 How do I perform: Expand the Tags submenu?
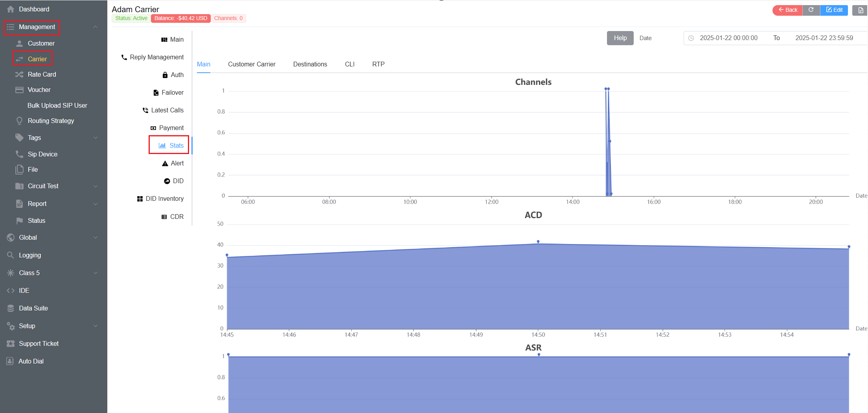pos(95,138)
